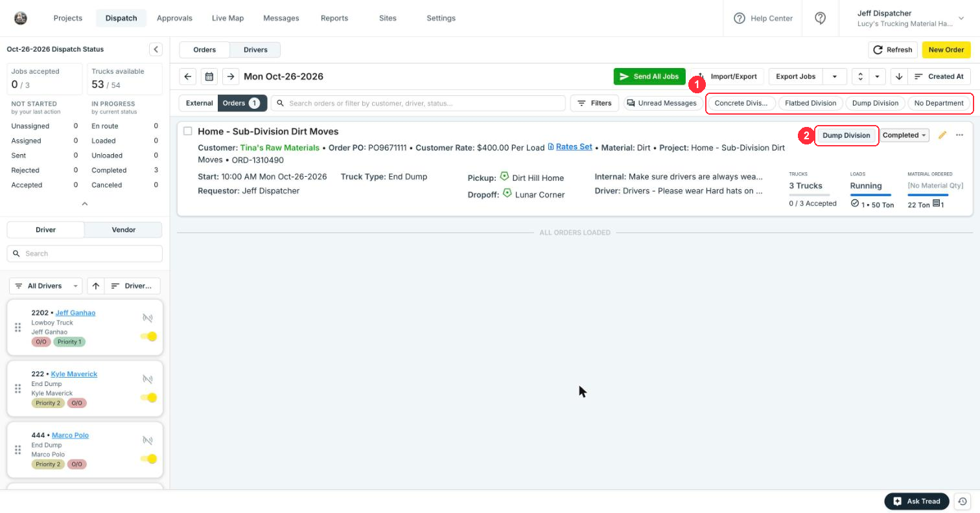This screenshot has width=980, height=513.
Task: Open the All Drivers filter dropdown
Action: click(45, 286)
